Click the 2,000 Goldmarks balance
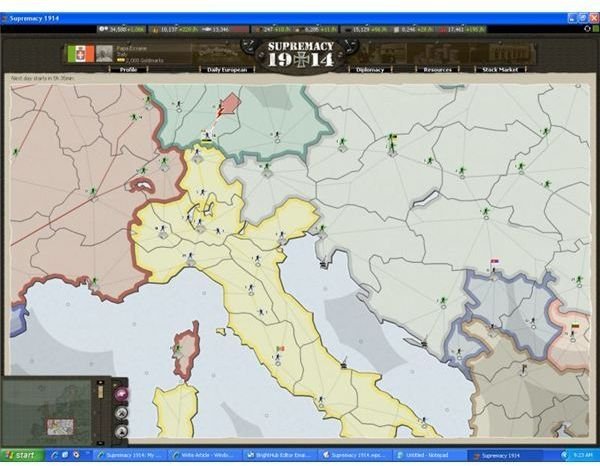Image resolution: width=600 pixels, height=466 pixels. click(x=141, y=60)
